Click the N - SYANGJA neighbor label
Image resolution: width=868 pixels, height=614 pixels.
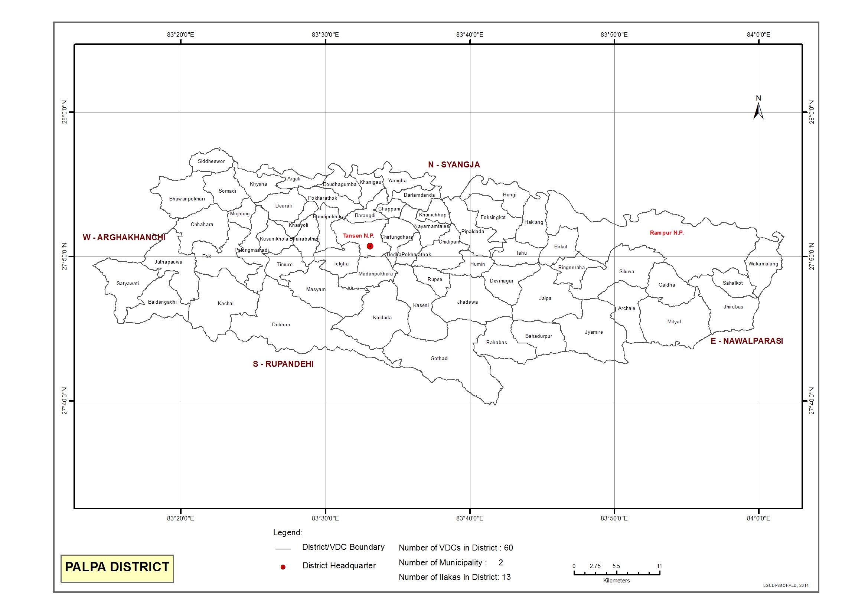(454, 164)
